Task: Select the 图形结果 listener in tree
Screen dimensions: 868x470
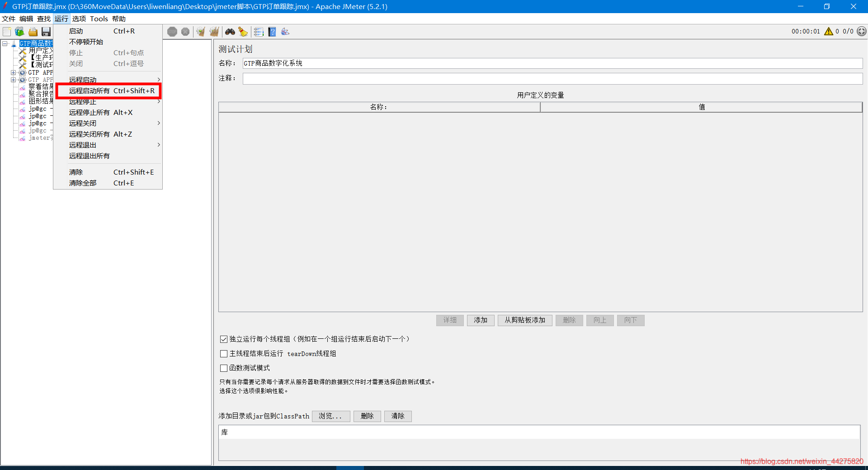Action: (x=41, y=101)
